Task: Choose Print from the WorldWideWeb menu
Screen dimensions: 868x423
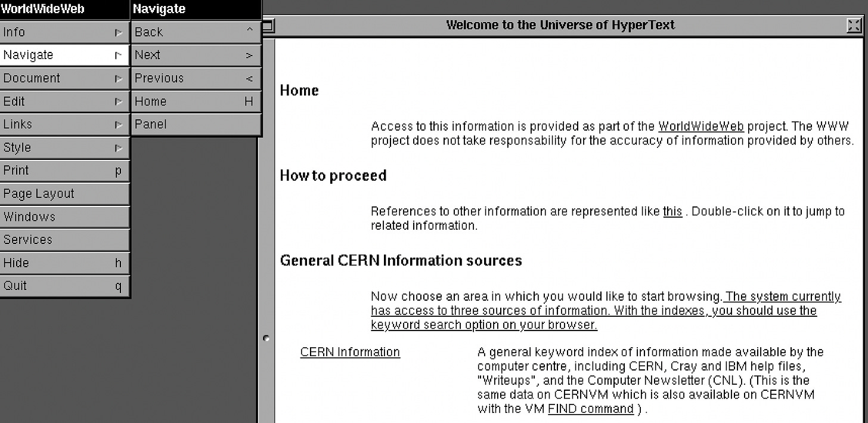Action: click(64, 171)
